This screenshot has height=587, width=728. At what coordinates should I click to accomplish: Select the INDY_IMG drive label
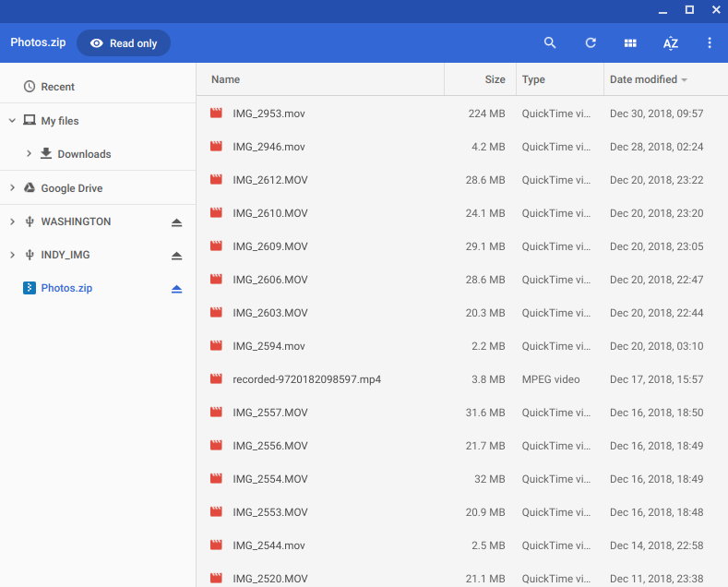tap(66, 255)
